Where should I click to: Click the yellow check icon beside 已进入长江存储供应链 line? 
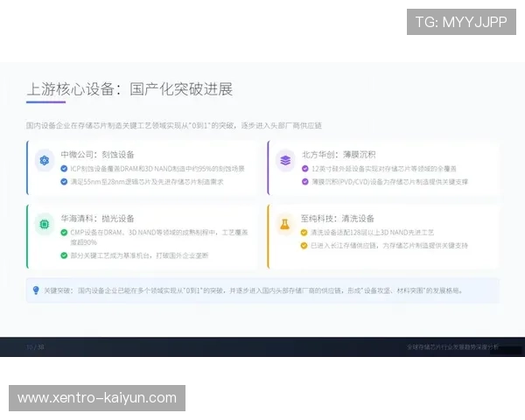304,246
